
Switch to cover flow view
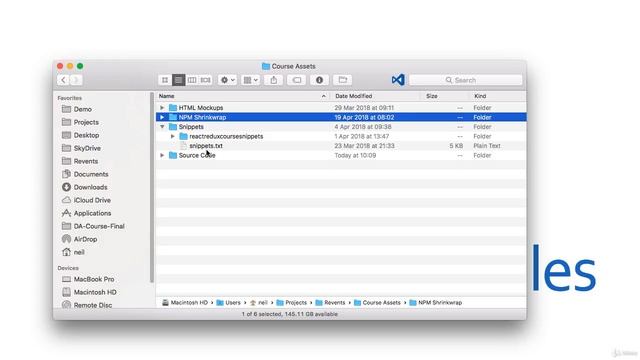(x=205, y=80)
